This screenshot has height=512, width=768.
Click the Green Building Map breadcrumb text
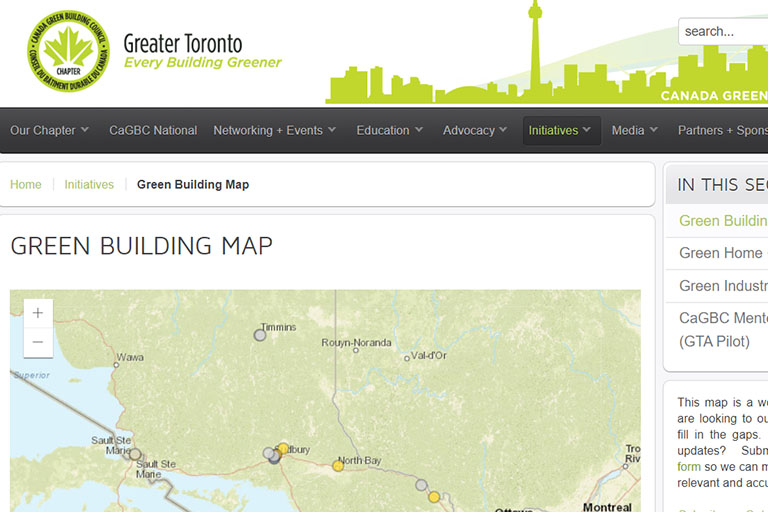193,185
